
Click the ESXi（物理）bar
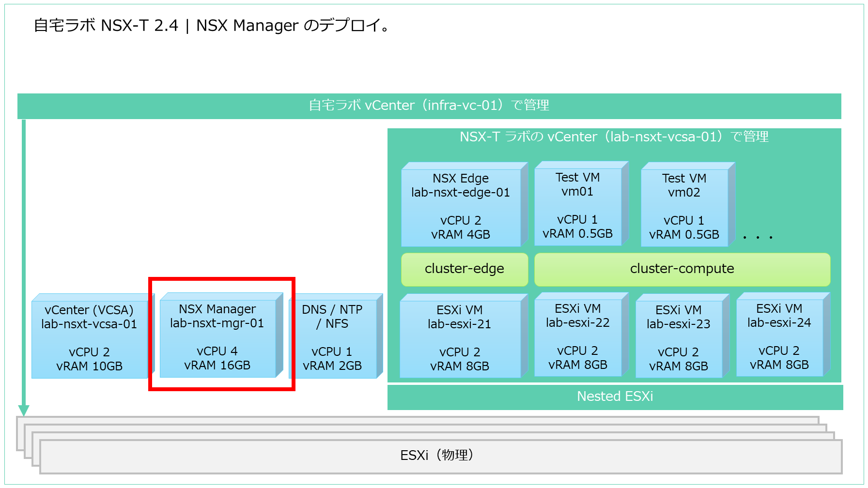(x=441, y=456)
